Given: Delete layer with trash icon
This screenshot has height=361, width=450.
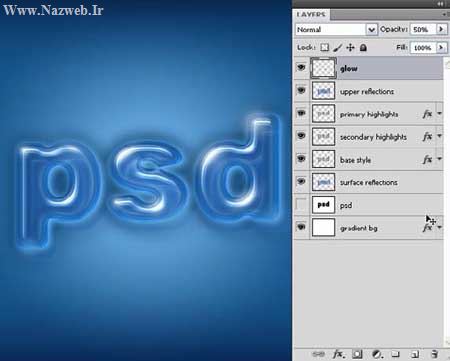Looking at the screenshot, I should 434,354.
